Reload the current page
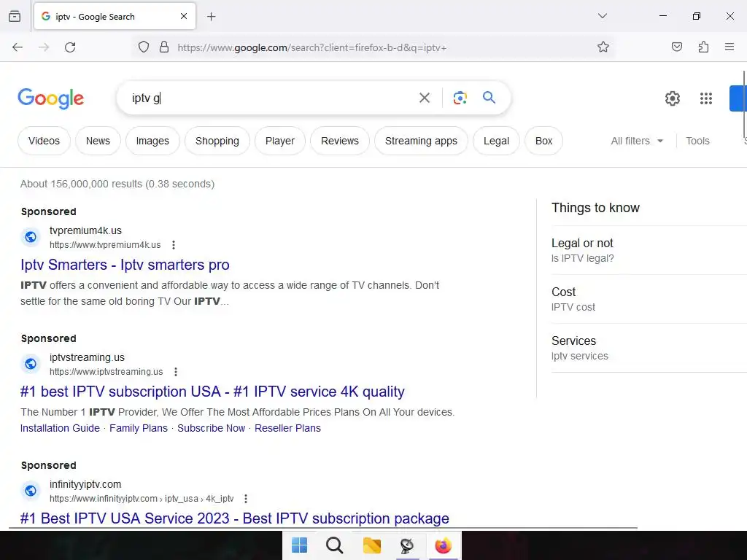 (x=70, y=47)
